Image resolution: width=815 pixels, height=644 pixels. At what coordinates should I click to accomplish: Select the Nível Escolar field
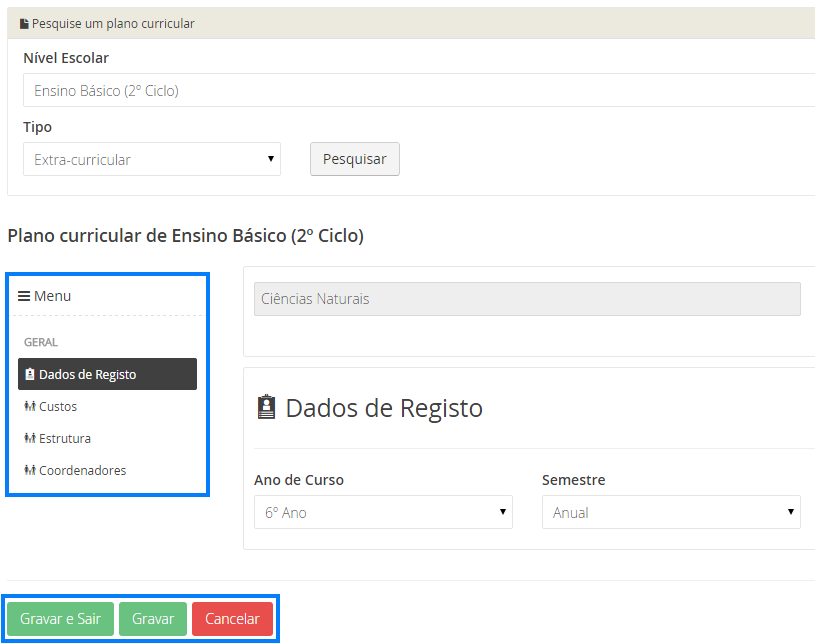pos(418,90)
